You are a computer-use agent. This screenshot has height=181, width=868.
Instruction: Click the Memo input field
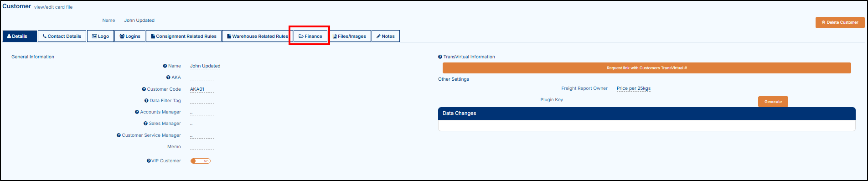point(202,147)
